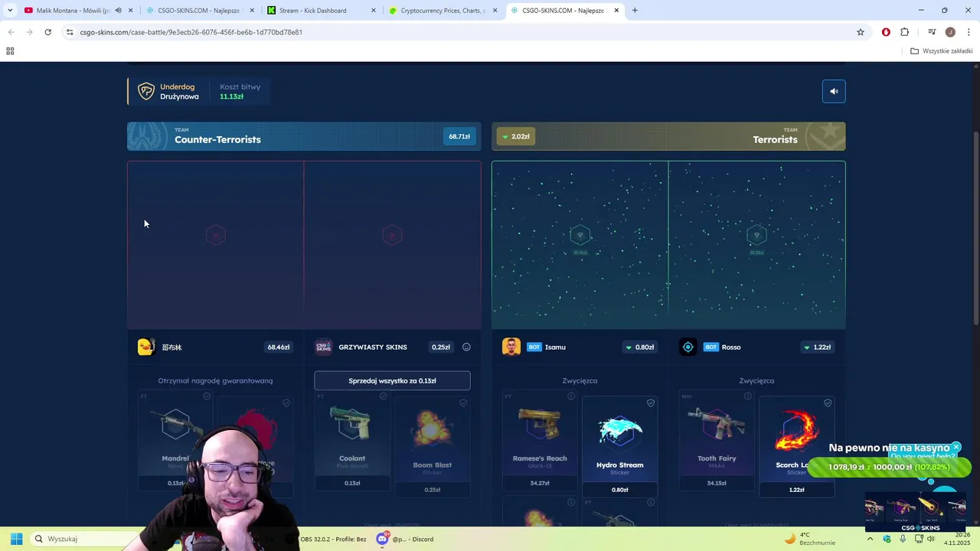Mute audio on the Malik Montana tab
Image resolution: width=980 pixels, height=551 pixels.
118,11
